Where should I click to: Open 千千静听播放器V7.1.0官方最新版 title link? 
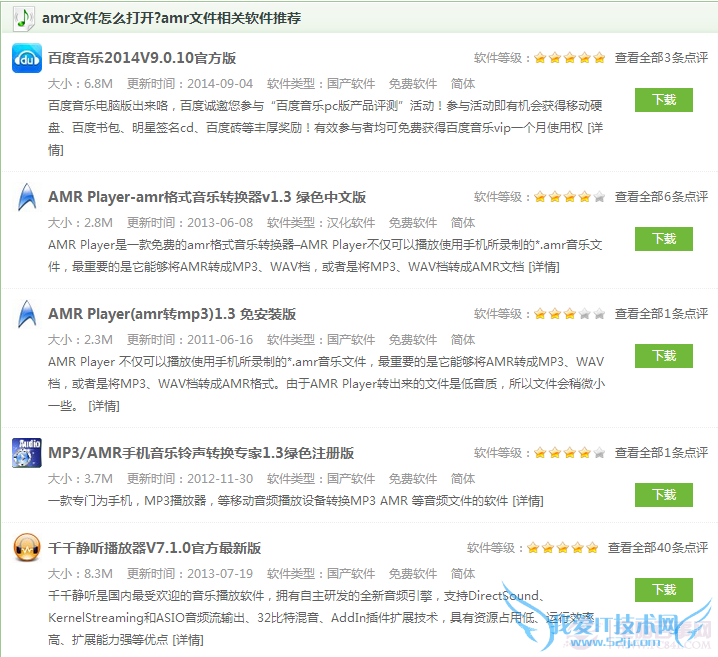click(x=154, y=548)
